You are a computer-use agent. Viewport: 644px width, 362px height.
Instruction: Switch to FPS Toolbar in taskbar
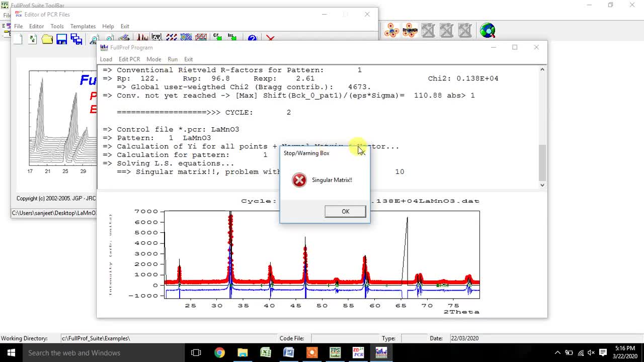335,353
